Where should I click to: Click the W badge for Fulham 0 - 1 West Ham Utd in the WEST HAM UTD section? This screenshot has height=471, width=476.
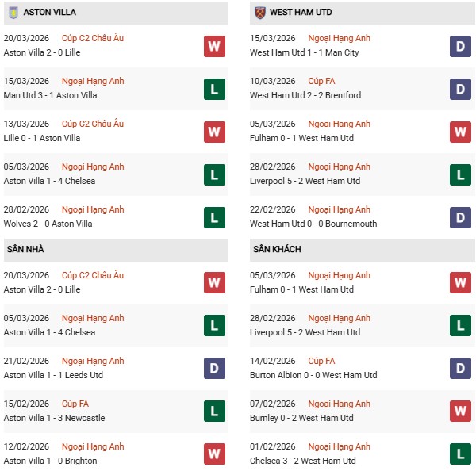pos(460,132)
